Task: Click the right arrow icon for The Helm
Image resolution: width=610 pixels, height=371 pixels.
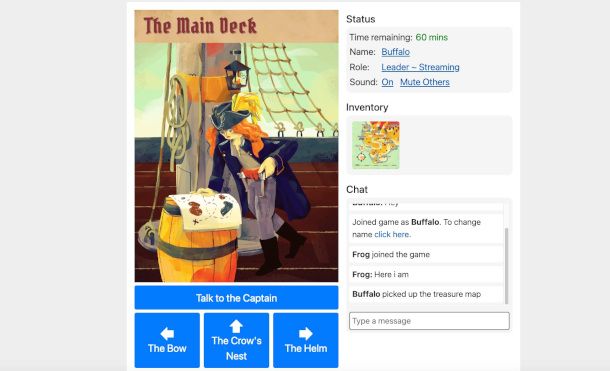Action: click(306, 333)
